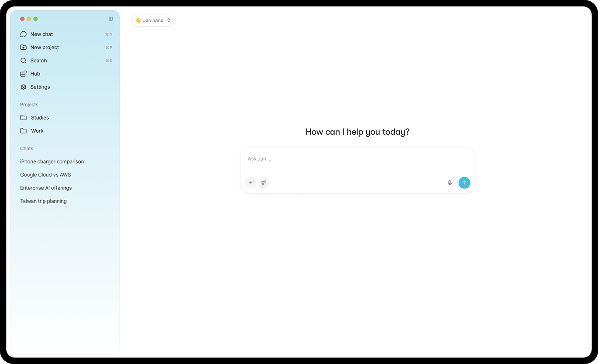Open model parameter settings sliders icon

tap(264, 182)
